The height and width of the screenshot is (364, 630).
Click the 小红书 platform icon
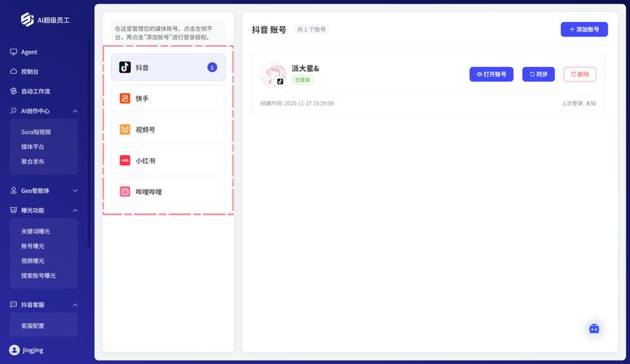[125, 161]
